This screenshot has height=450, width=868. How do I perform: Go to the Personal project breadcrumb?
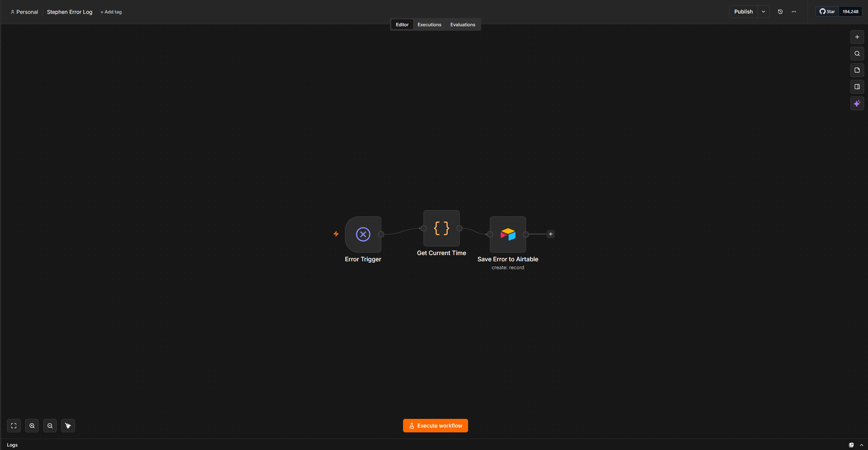tap(24, 12)
